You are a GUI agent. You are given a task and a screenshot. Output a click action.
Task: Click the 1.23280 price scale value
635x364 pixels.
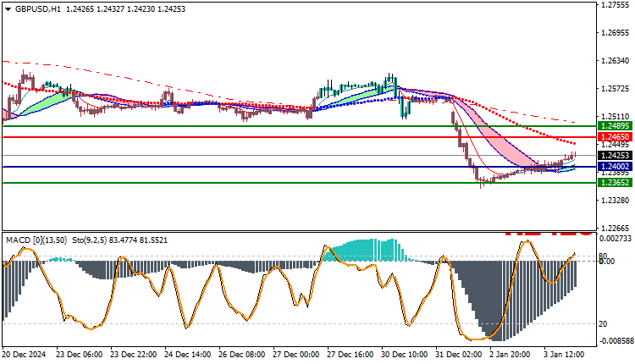tap(616, 201)
